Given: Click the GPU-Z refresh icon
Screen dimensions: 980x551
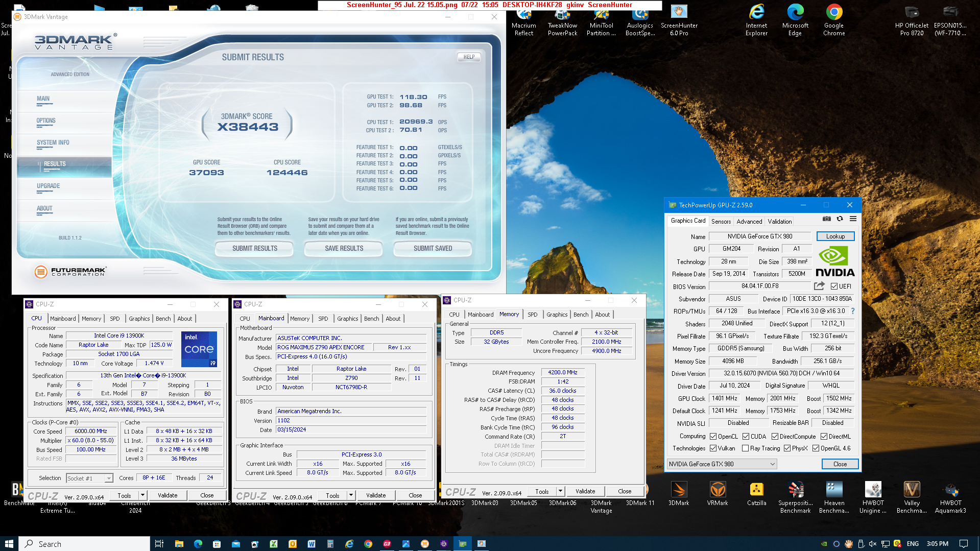Looking at the screenshot, I should coord(840,219).
